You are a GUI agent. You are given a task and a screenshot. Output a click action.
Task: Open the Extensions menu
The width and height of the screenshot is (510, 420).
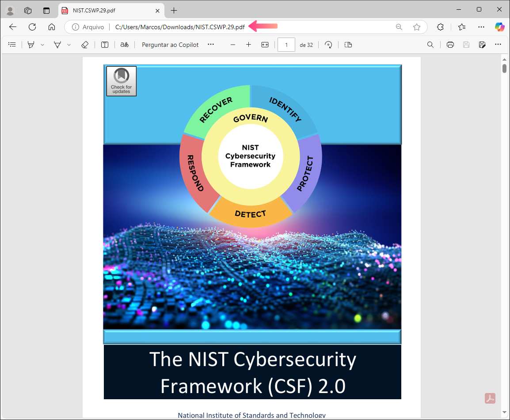(441, 27)
